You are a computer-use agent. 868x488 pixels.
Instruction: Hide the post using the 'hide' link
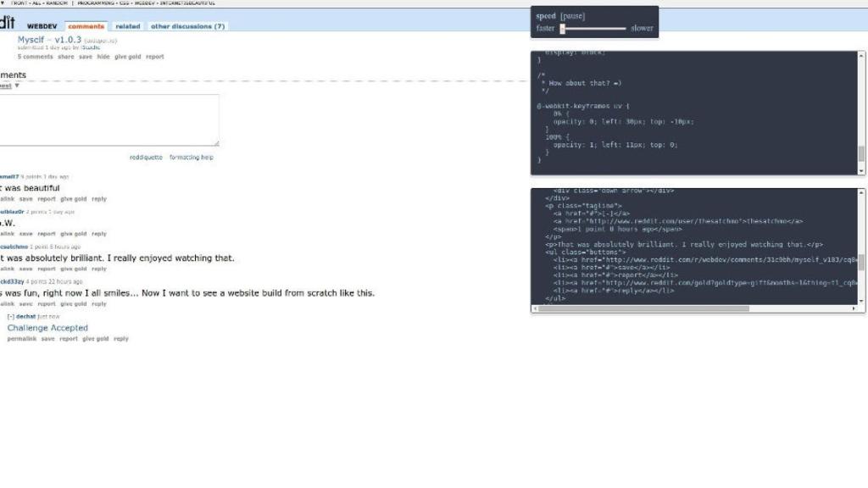[x=103, y=57]
